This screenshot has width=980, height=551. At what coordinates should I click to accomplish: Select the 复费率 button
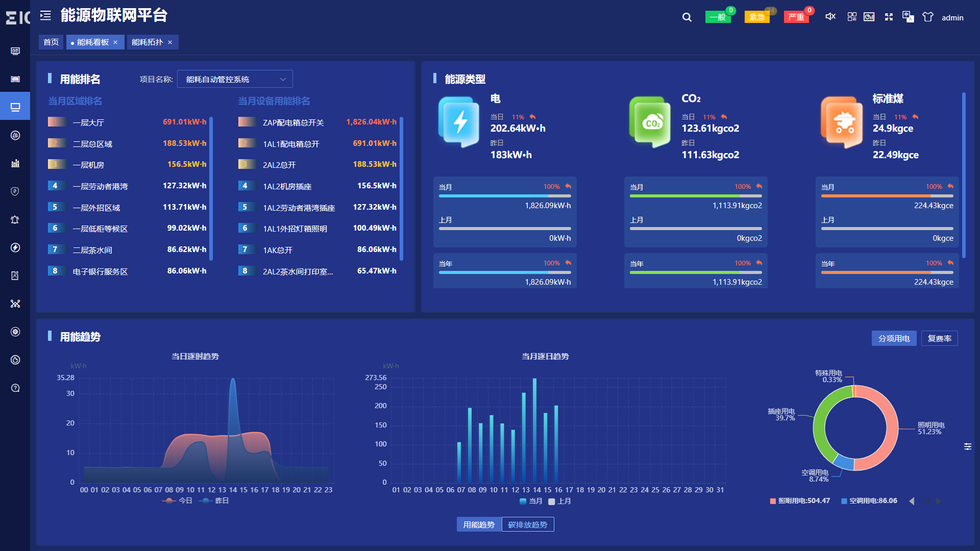pyautogui.click(x=939, y=338)
